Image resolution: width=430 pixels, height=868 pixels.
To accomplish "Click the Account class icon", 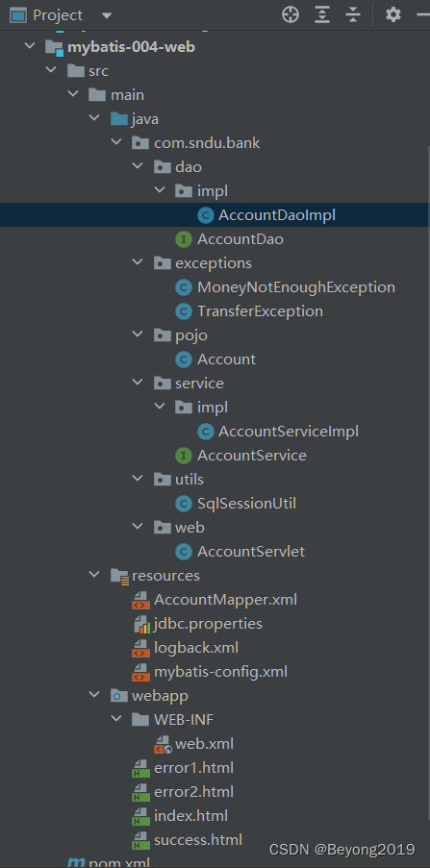I will click(184, 360).
